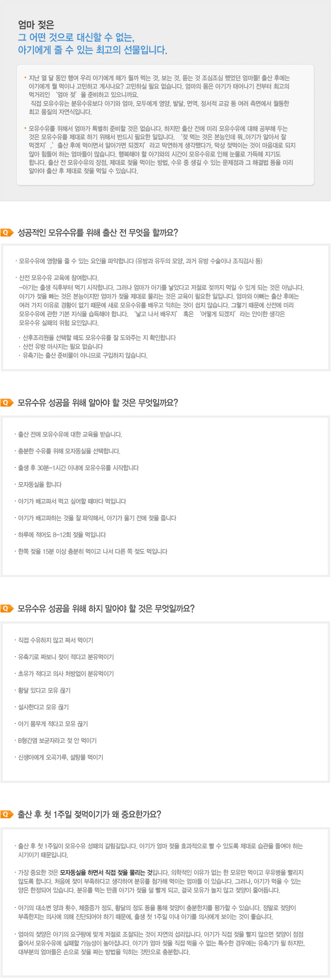Click the heading '모유수유 성공을 위해 알아야 할 것은 무엇일까요?'

98,403
